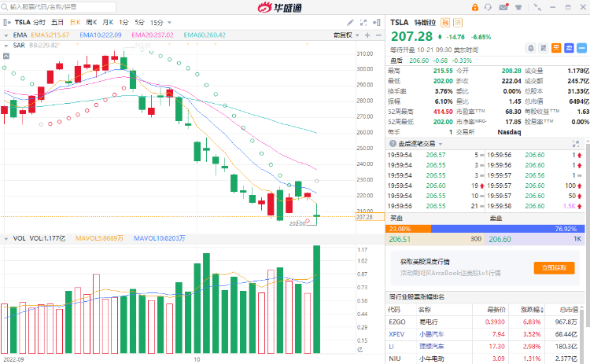Click the orange lock icon

click(475, 7)
